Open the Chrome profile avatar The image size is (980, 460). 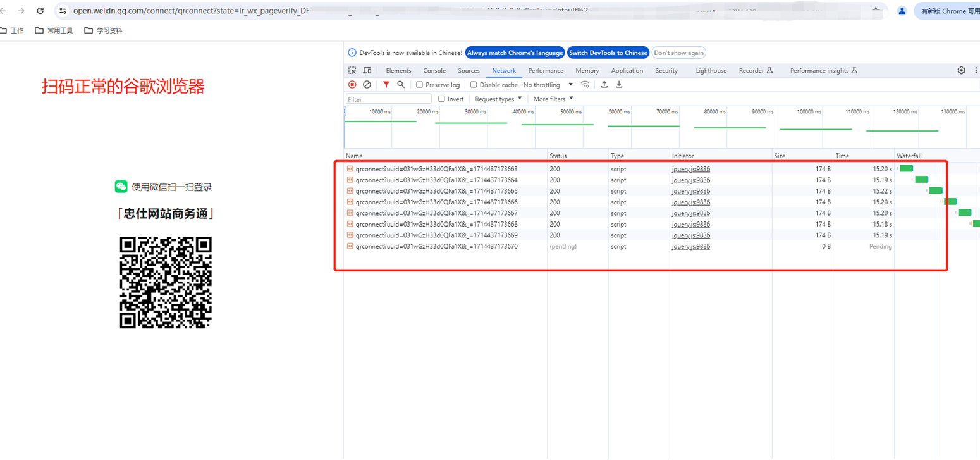[902, 11]
